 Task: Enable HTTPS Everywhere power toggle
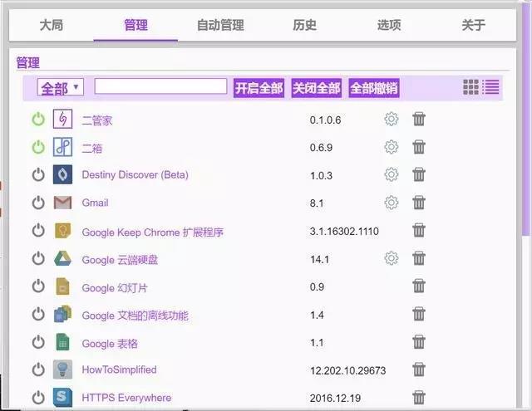[38, 398]
